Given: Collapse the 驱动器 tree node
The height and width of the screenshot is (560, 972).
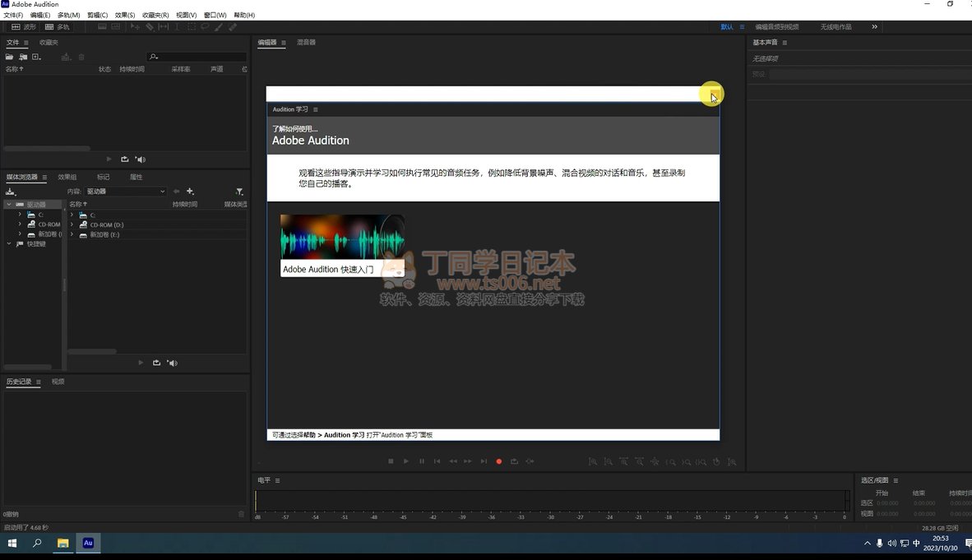Looking at the screenshot, I should tap(9, 205).
